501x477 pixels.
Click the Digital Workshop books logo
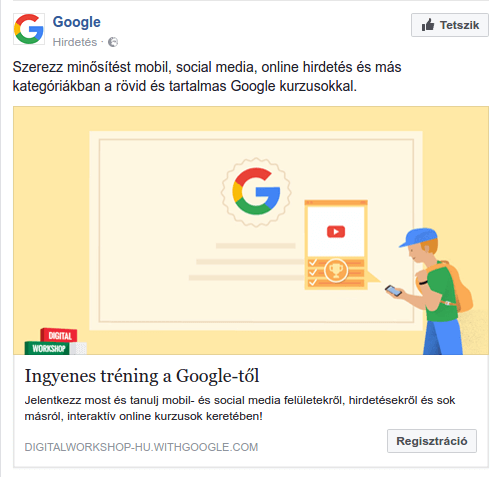55,341
